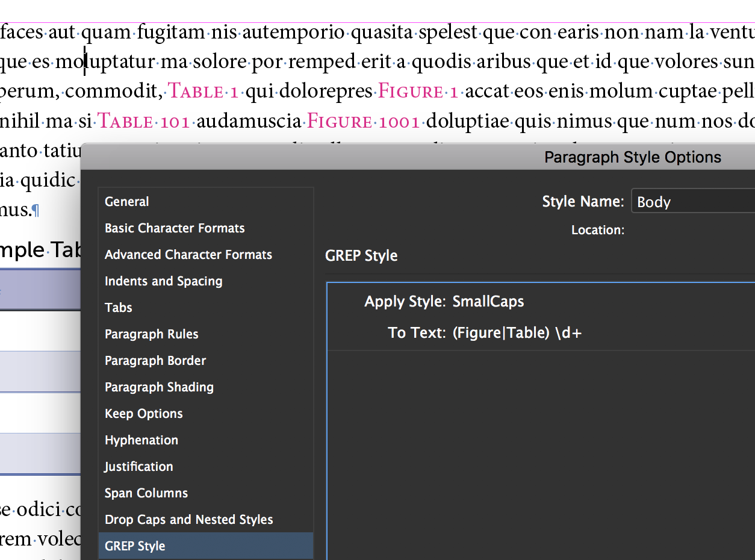
Task: Open the Hyphenation settings pane
Action: coord(141,440)
